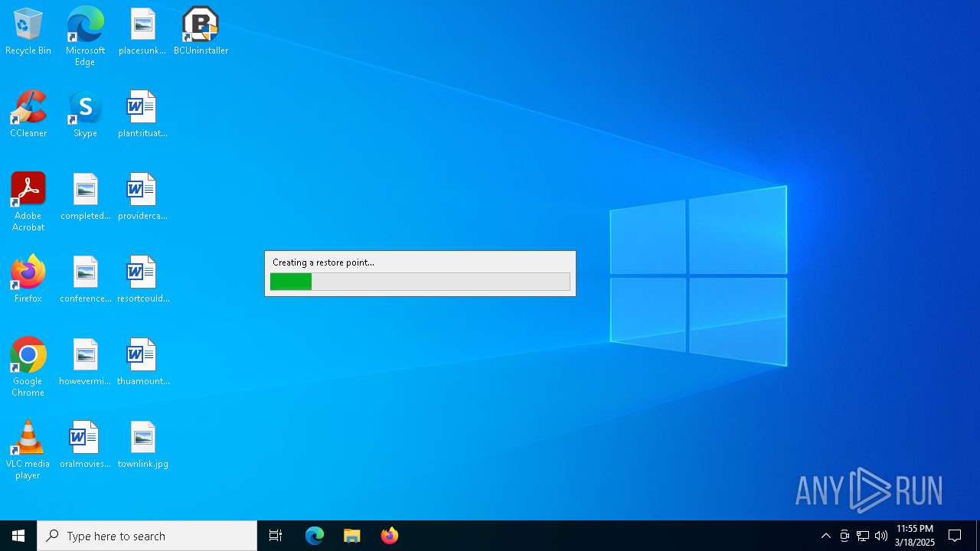Select the Microsoft Edge desktop shortcut
Screen dimensions: 980x551
click(85, 37)
